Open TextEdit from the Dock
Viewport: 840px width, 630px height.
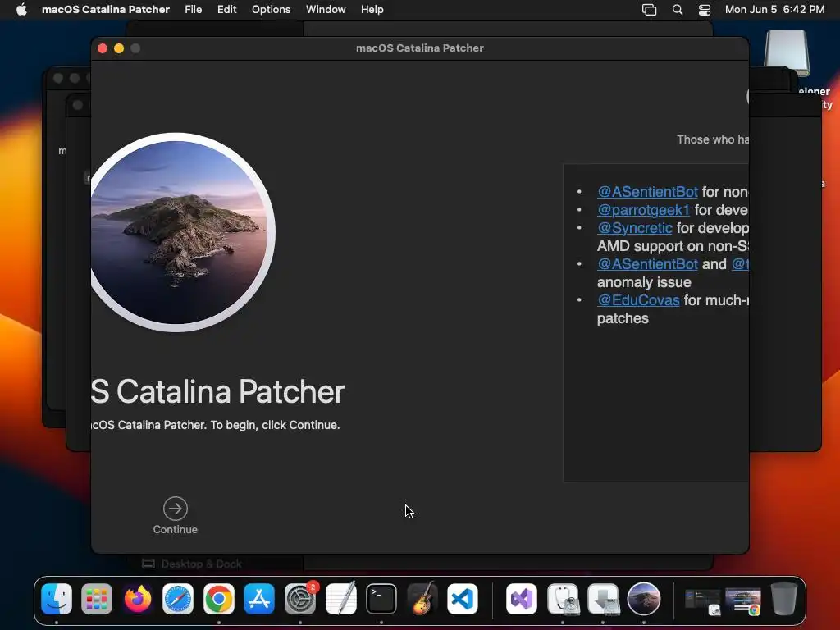[x=340, y=599]
